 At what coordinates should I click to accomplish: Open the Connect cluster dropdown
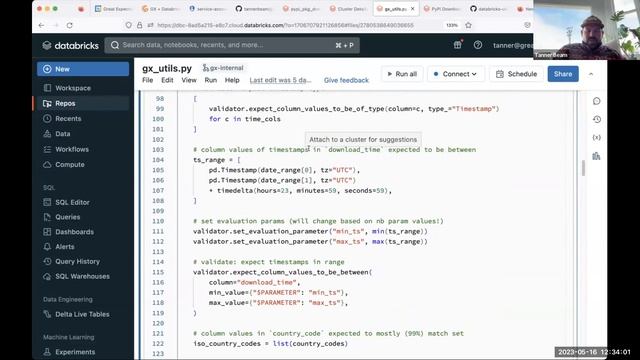[456, 74]
